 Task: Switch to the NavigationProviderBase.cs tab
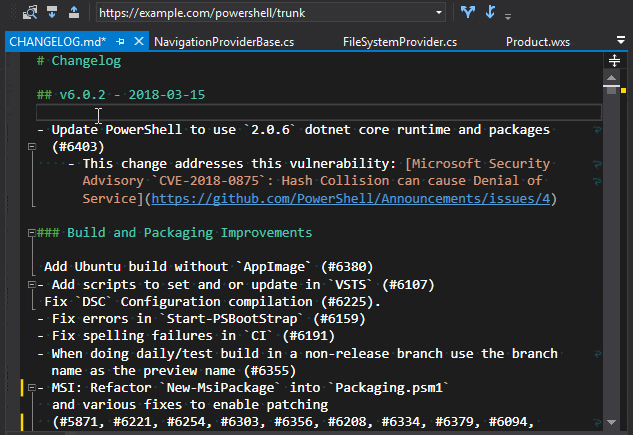click(x=224, y=42)
